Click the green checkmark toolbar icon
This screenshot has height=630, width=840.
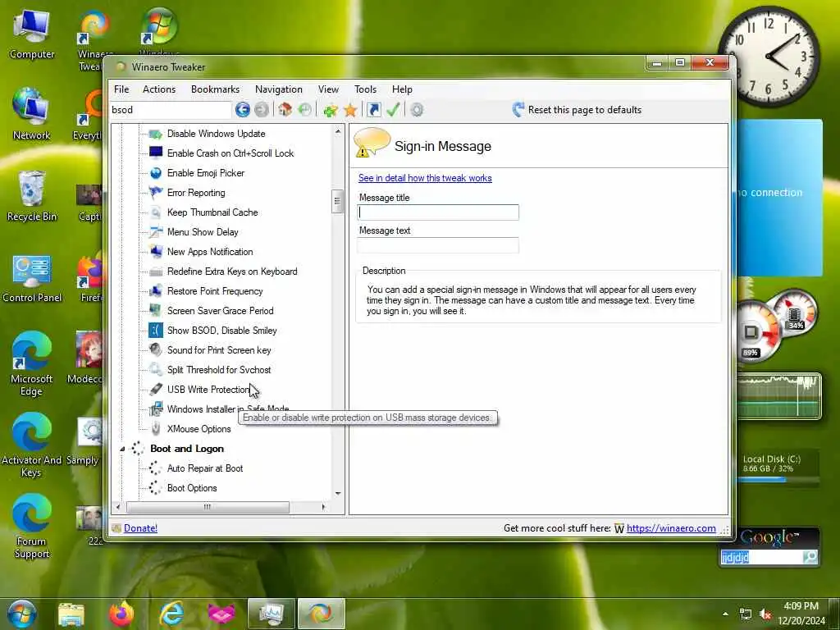click(393, 110)
